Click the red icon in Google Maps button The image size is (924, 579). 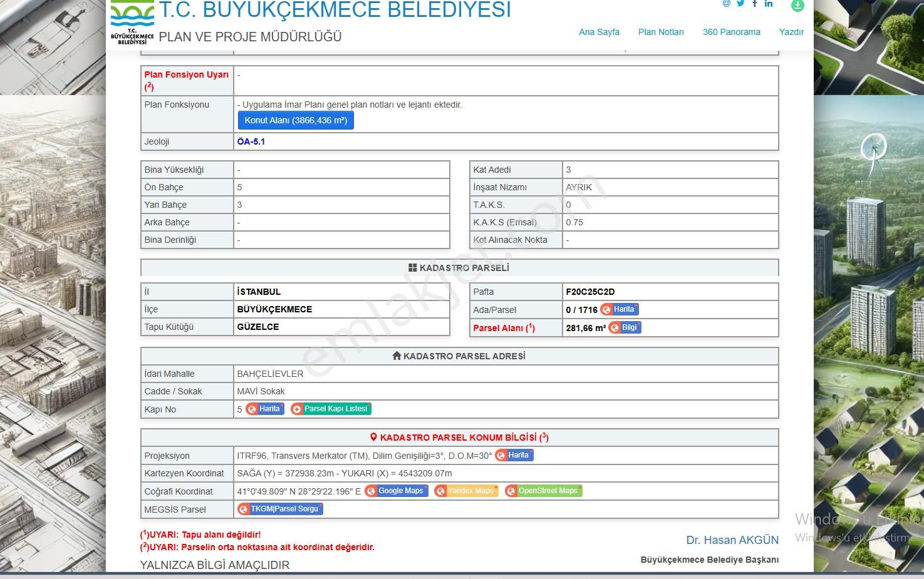coord(371,491)
